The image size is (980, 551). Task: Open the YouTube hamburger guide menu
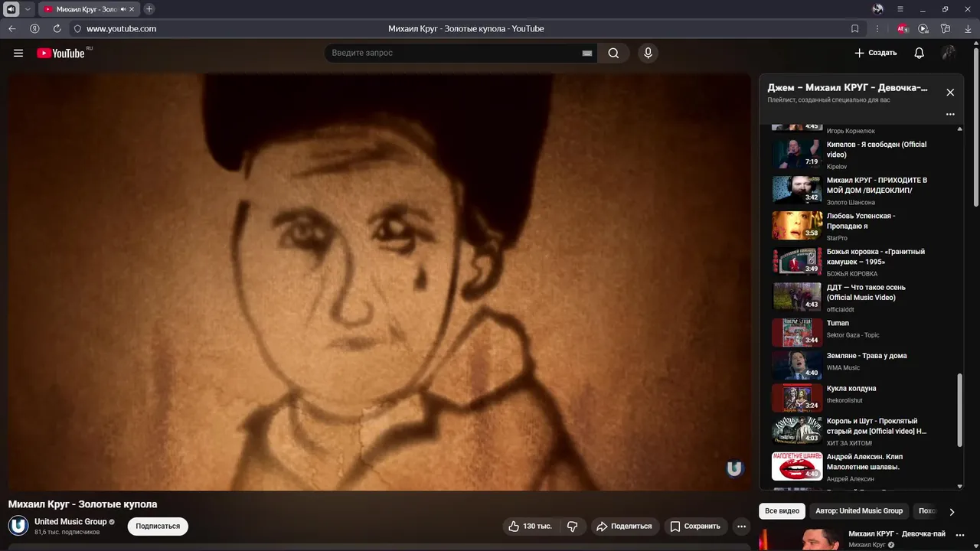pyautogui.click(x=18, y=53)
